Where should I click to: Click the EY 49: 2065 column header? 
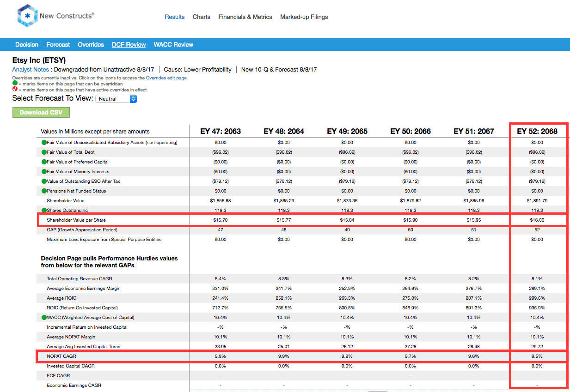click(x=347, y=131)
